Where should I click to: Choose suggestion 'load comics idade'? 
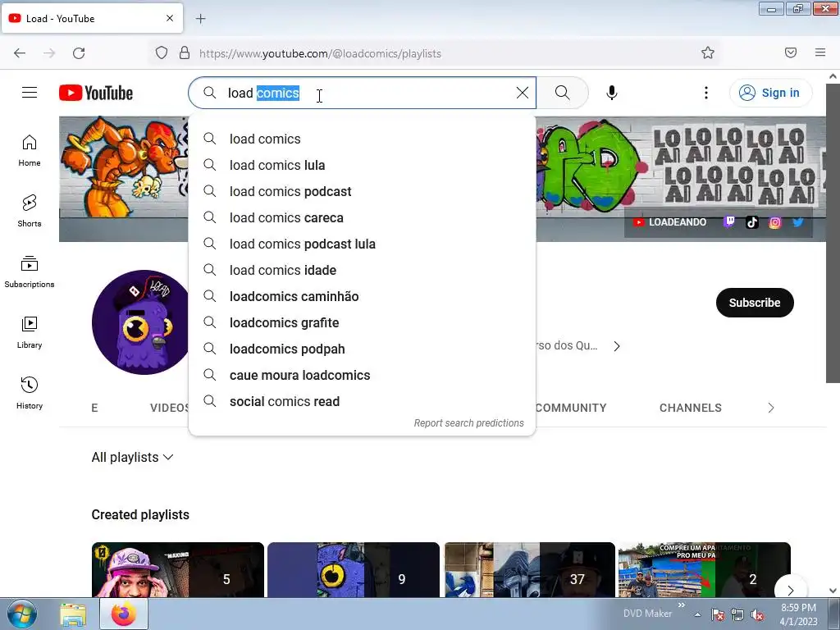tap(362, 270)
